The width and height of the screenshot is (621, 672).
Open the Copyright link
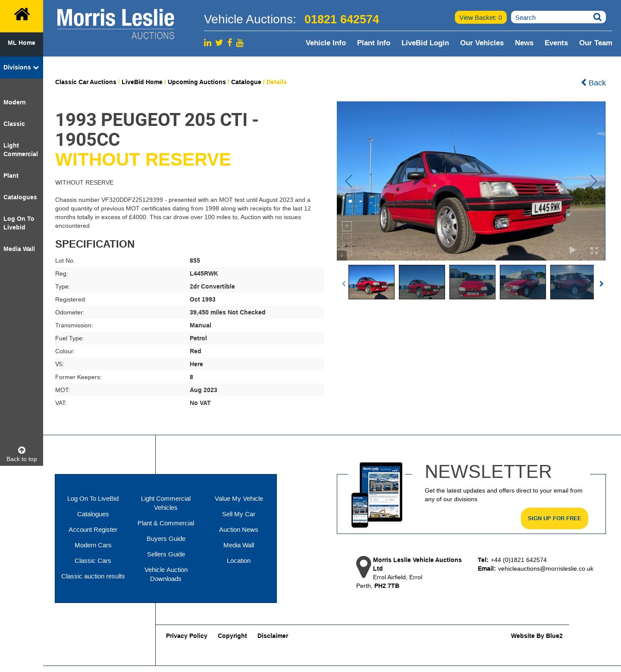pos(232,636)
